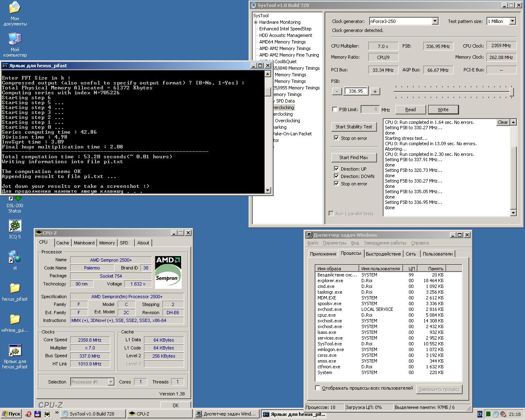
Task: Clear the SysTool log with Clear button
Action: (x=502, y=122)
